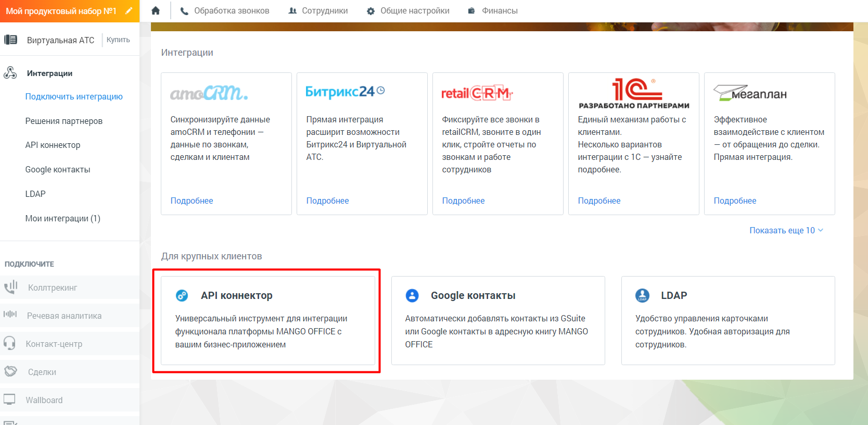Open the home icon in top navigation
The height and width of the screenshot is (425, 868).
(156, 10)
